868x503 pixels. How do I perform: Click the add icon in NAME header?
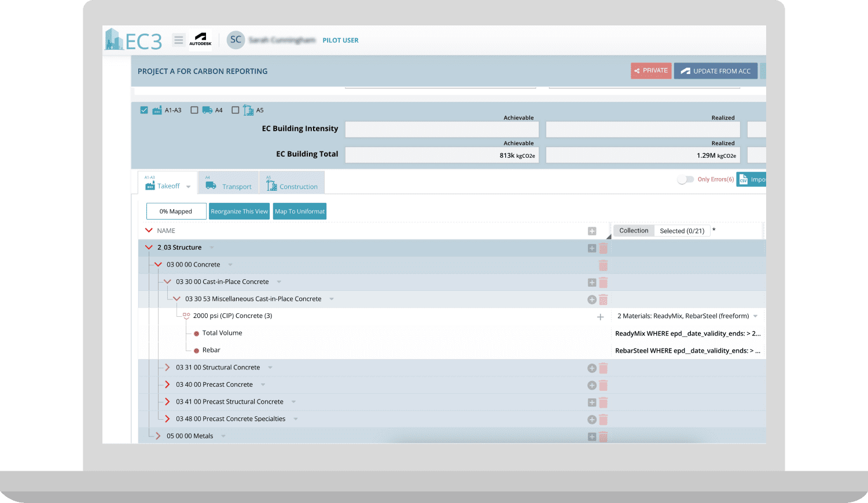592,231
